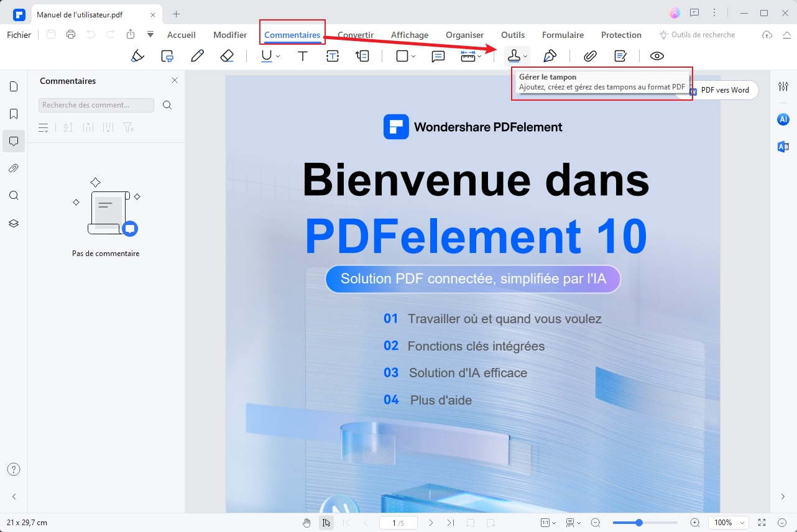797x532 pixels.
Task: Open a new tab with the plus button
Action: pos(177,14)
